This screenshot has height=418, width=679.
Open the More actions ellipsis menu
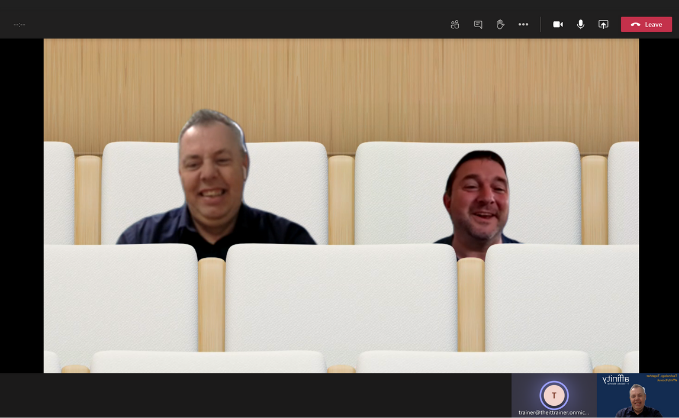point(523,25)
